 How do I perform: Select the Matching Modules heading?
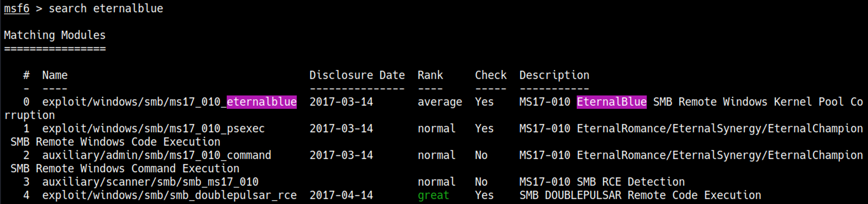tap(55, 35)
